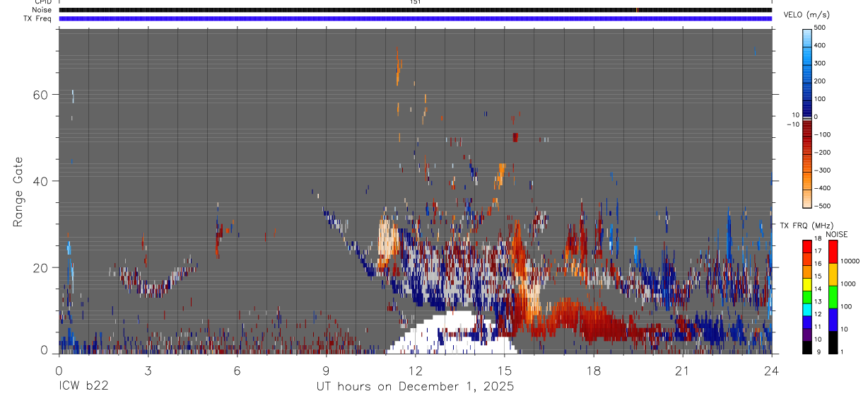
Task: Pick the 12 MHz tick label
Action: (817, 314)
